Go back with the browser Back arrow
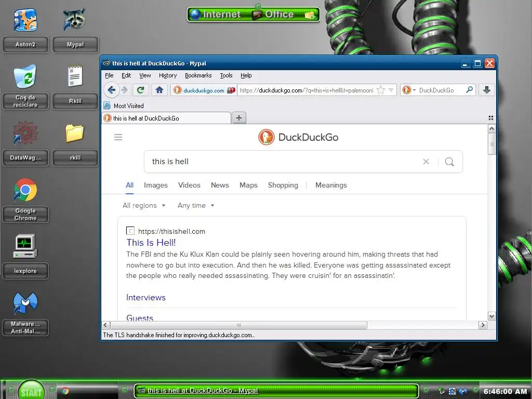This screenshot has width=532, height=399. click(111, 90)
